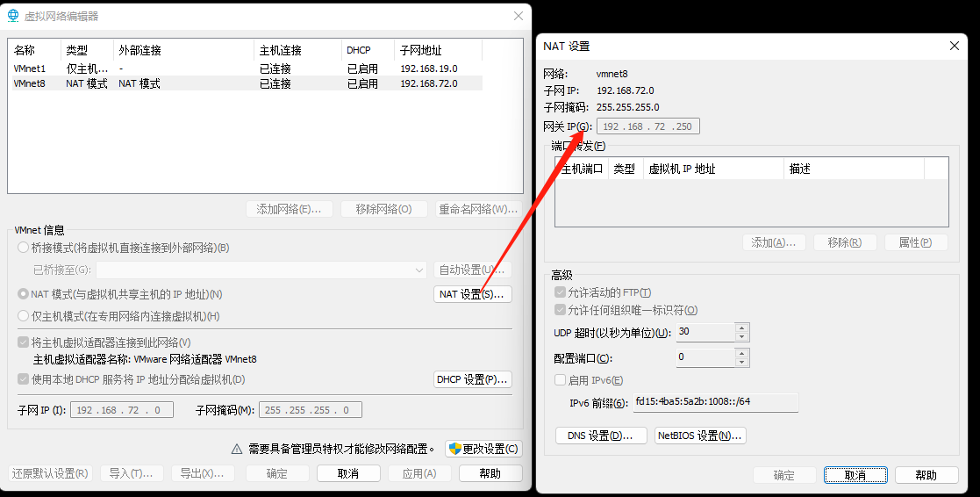Open NetBIOS 设置(N)... button
The image size is (980, 497).
click(x=701, y=436)
